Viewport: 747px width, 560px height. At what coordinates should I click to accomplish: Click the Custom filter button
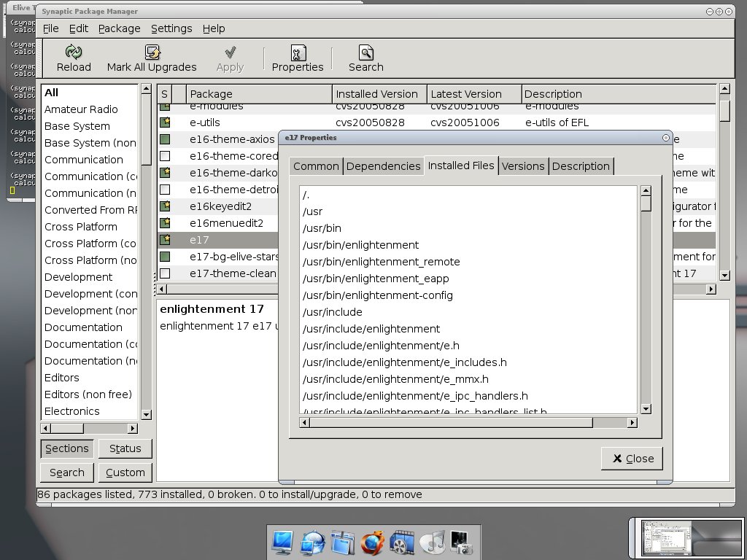(125, 472)
